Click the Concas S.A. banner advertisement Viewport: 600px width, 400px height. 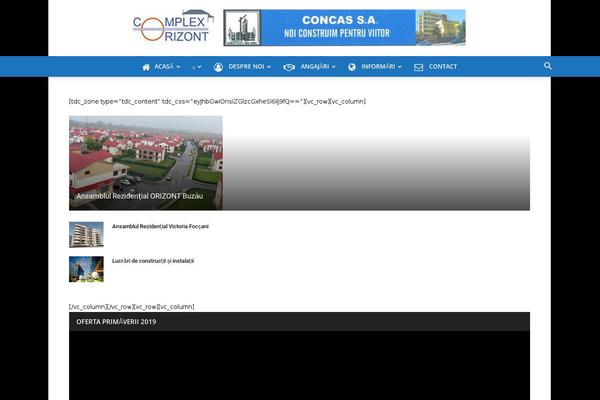point(343,28)
